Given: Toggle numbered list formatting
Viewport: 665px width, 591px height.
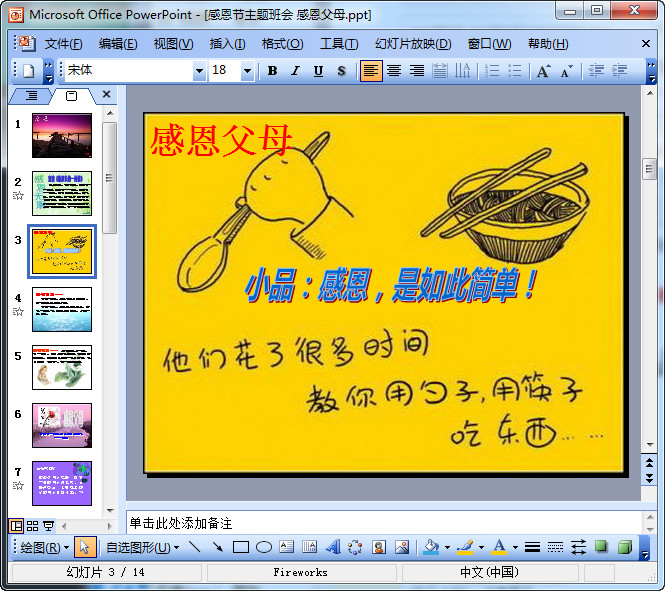Looking at the screenshot, I should 492,71.
